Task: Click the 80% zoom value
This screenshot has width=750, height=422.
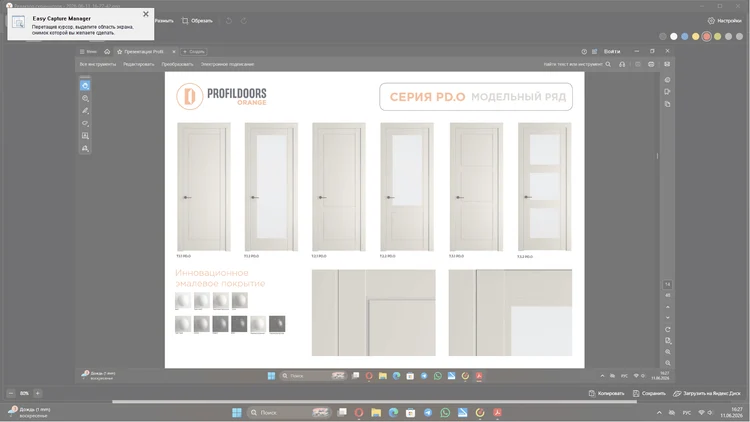Action: [x=24, y=393]
